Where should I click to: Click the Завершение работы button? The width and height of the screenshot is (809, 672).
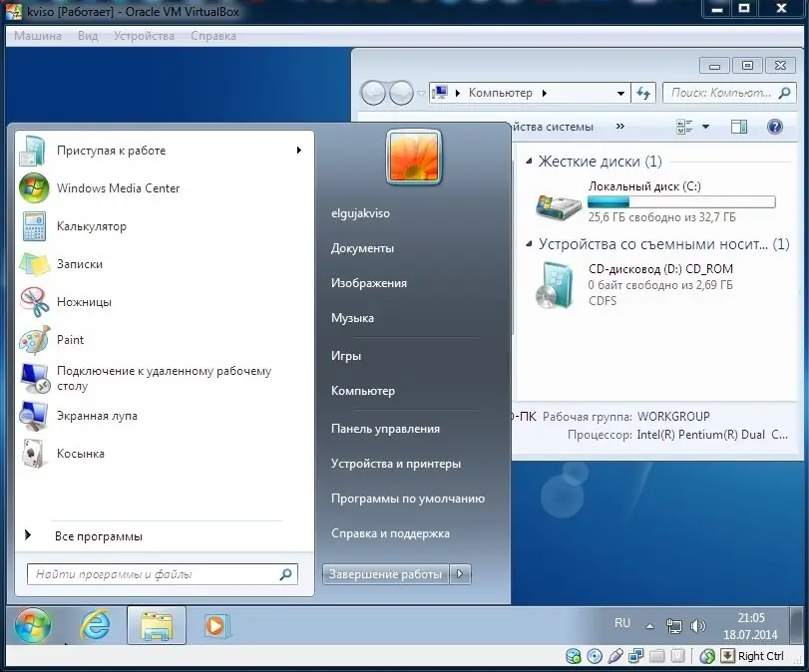click(x=385, y=574)
